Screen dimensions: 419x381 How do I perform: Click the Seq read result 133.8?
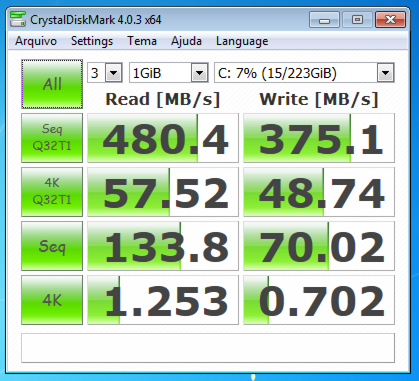[163, 246]
